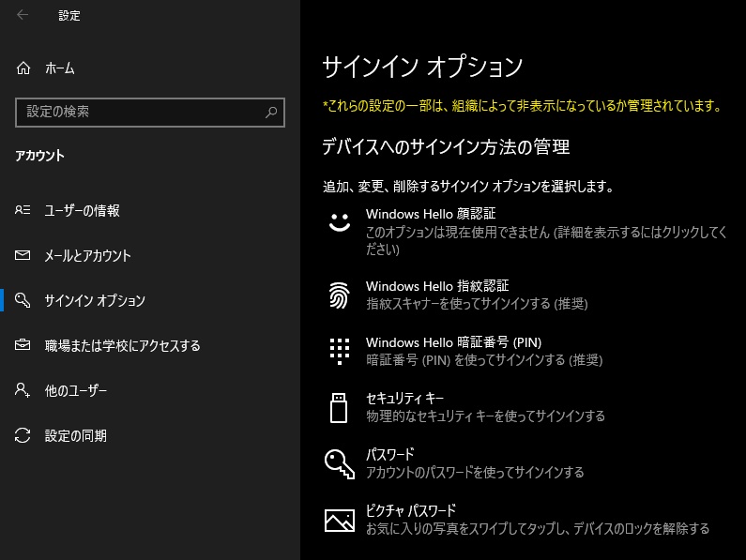Open ユーザーの情報 page
Viewport: 746px width, 560px height.
point(150,210)
